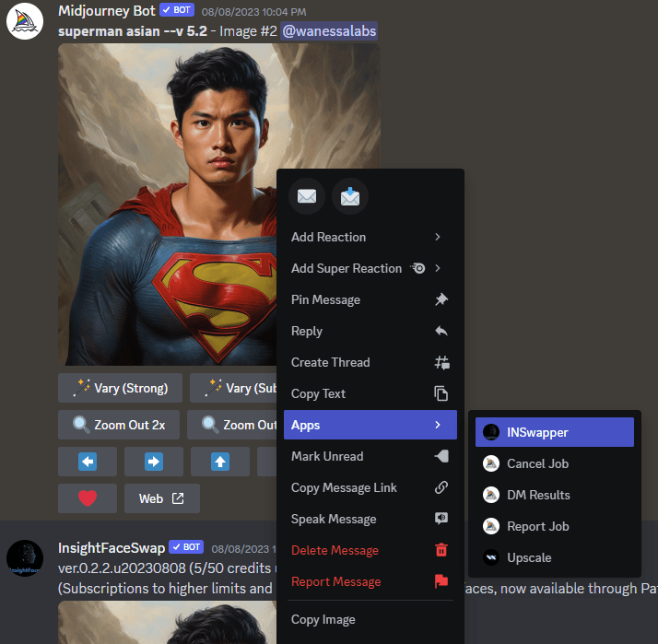The width and height of the screenshot is (658, 644).
Task: Click the InsightFaceSwap username
Action: 112,547
